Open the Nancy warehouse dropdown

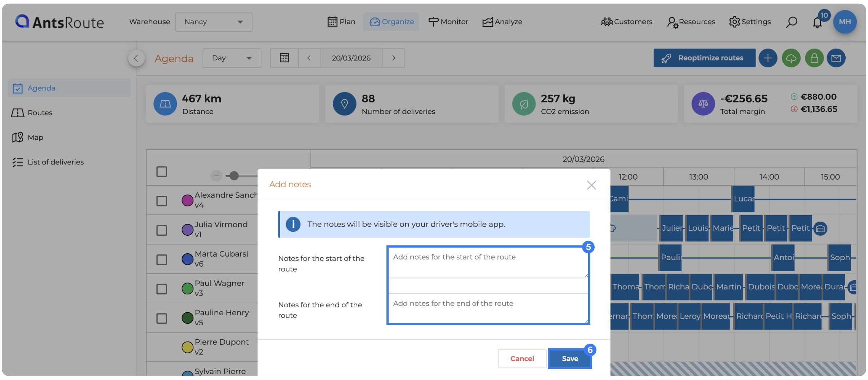tap(214, 22)
